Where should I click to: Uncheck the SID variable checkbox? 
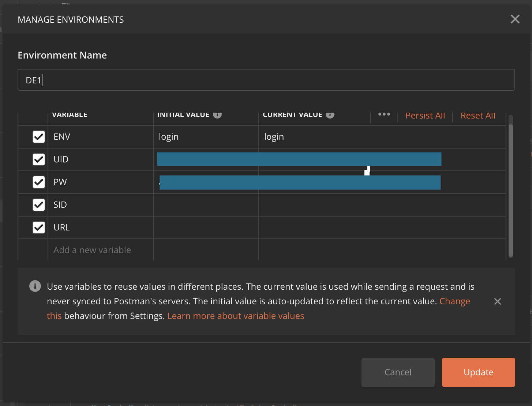click(39, 205)
